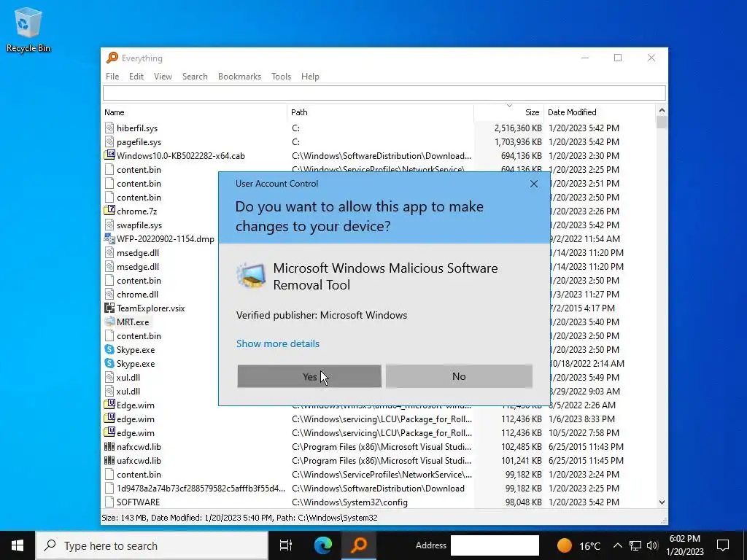Open the weather widget showing 16°C

point(578,545)
